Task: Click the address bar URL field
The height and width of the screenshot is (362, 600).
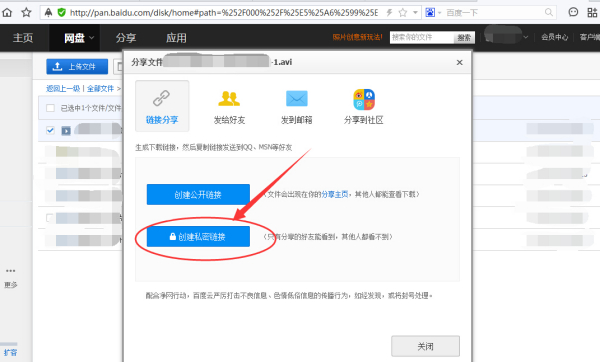Action: pos(223,13)
